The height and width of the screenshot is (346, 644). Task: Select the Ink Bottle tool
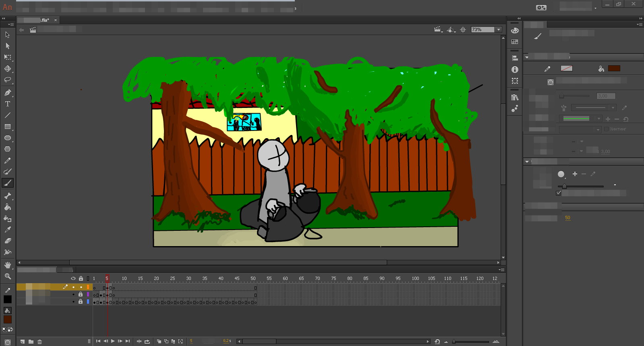coord(7,218)
